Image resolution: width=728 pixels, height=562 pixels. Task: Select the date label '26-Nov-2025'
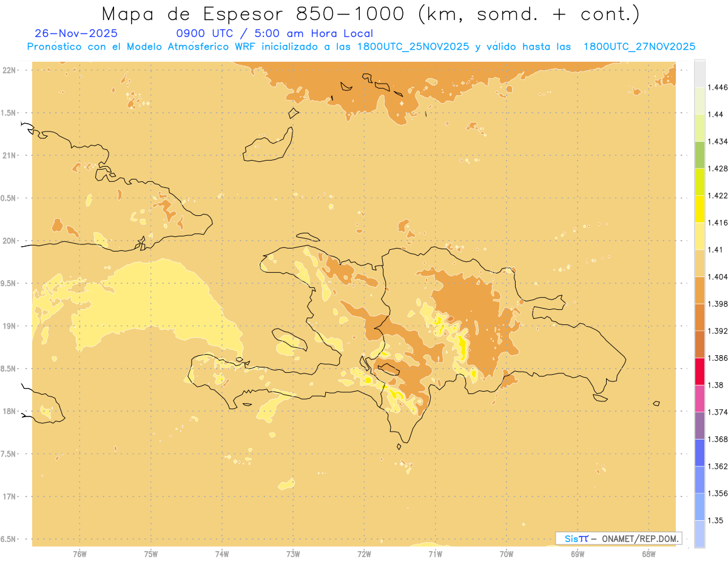[x=76, y=33]
